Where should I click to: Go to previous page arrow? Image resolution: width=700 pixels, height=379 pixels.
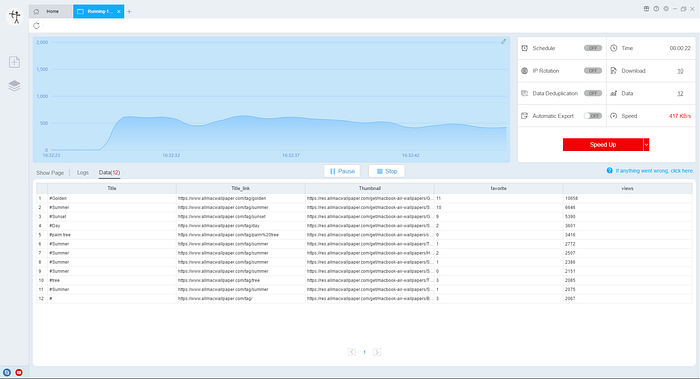tap(352, 352)
